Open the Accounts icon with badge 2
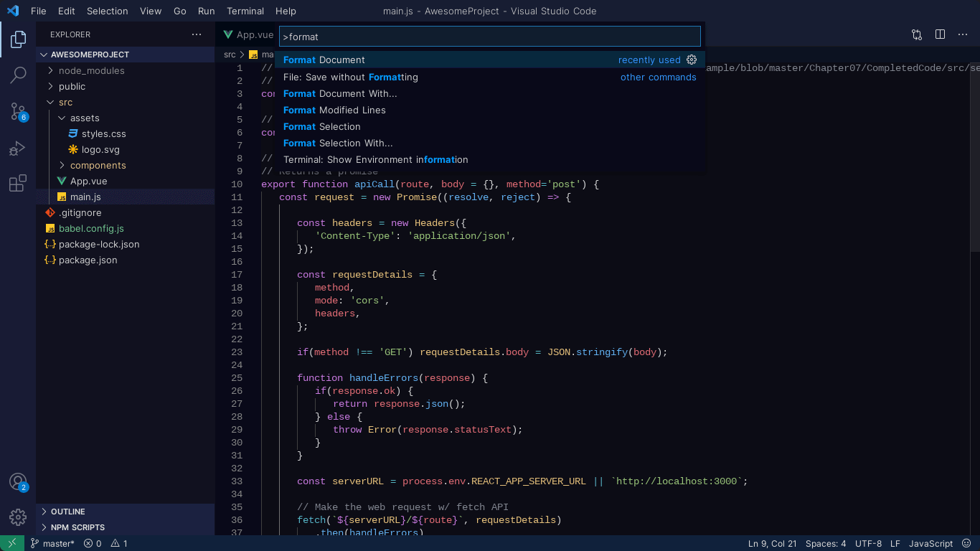This screenshot has height=551, width=980. tap(18, 482)
